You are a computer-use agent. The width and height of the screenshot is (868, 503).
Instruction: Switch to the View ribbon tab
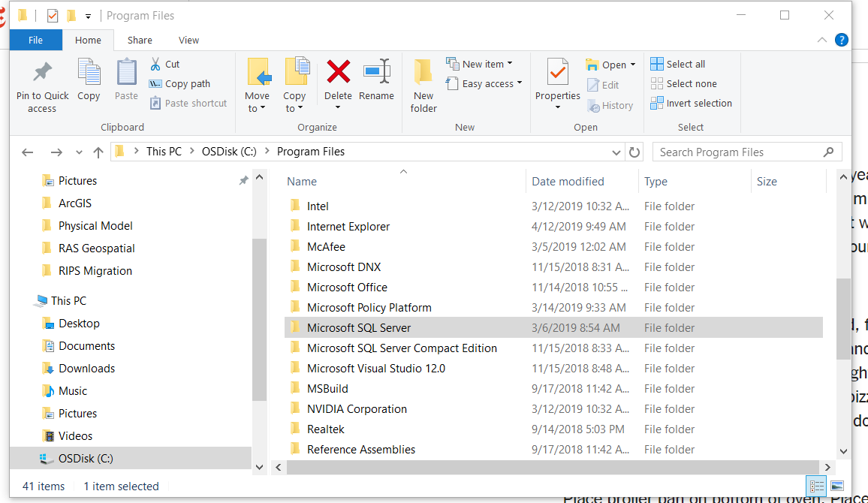tap(188, 40)
